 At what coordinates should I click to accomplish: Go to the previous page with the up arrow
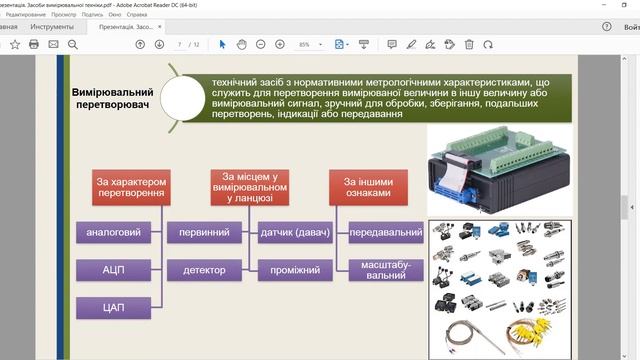(140, 44)
